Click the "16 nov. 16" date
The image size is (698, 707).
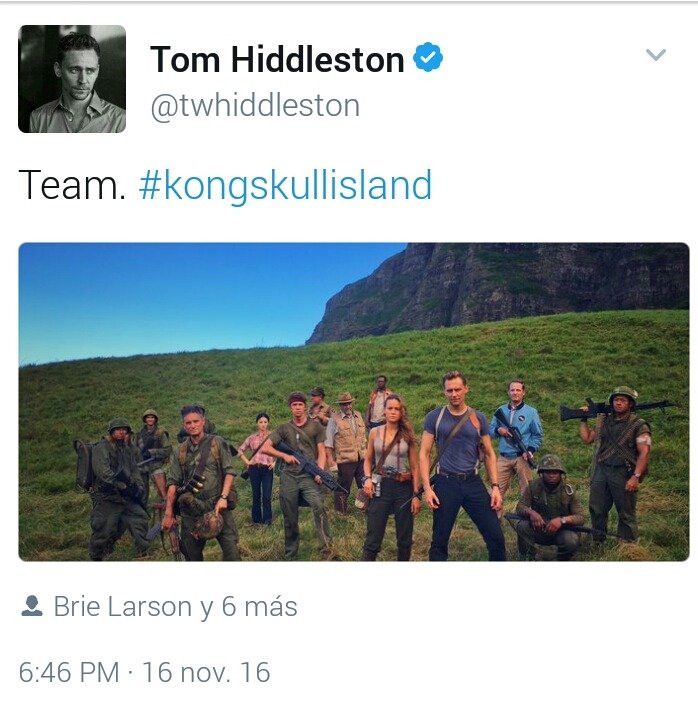[x=206, y=672]
